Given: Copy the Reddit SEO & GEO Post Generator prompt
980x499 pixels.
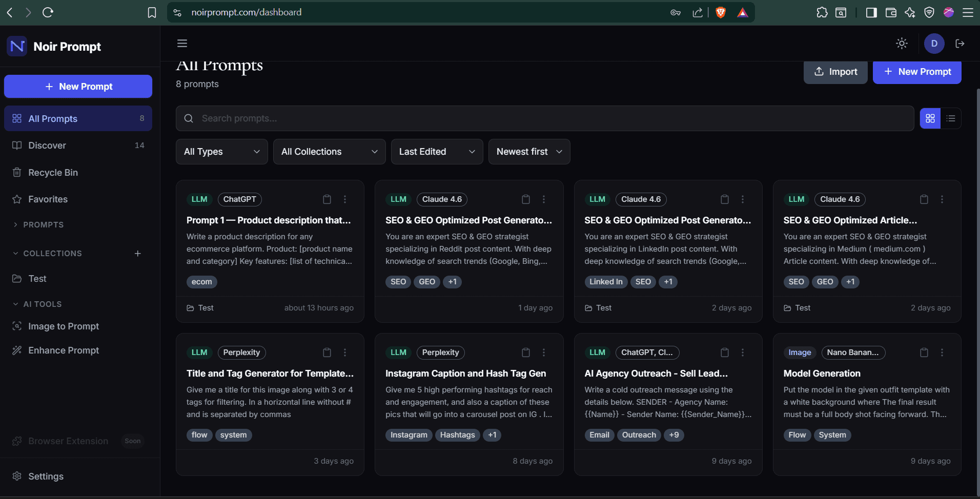Looking at the screenshot, I should (526, 199).
